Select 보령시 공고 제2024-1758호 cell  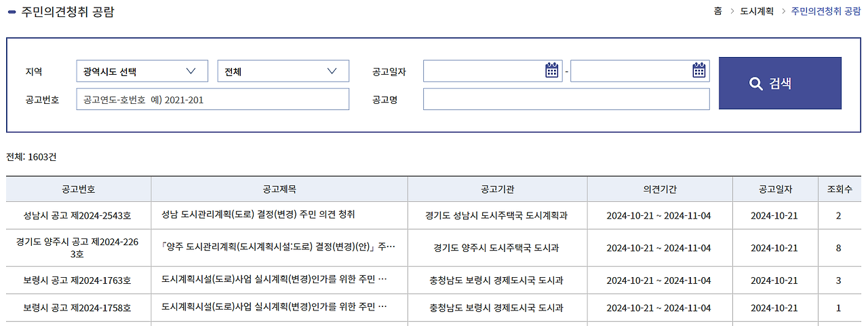[79, 308]
